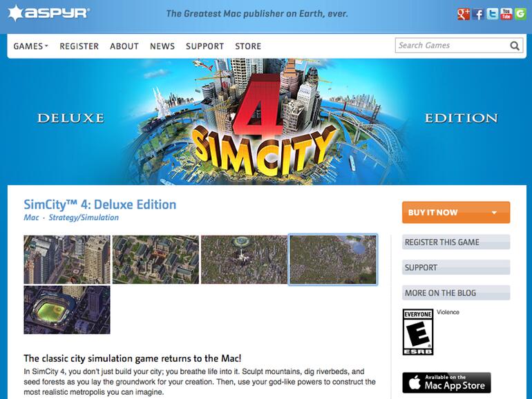The width and height of the screenshot is (532, 399).
Task: Open the Register menu item
Action: click(79, 46)
